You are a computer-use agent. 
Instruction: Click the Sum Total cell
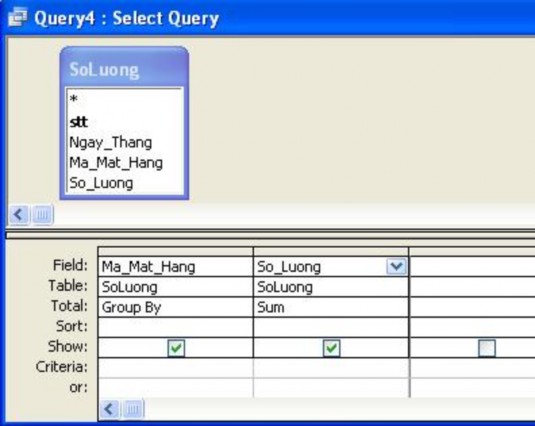point(331,307)
